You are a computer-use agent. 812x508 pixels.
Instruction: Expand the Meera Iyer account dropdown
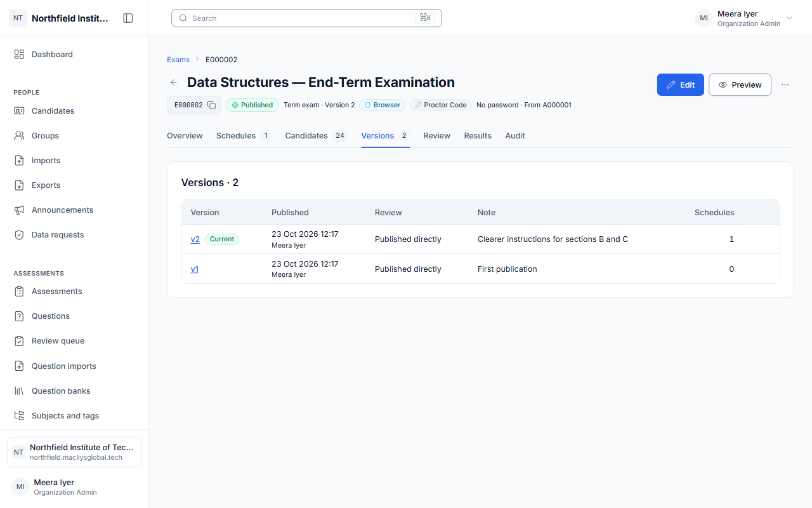click(x=744, y=18)
